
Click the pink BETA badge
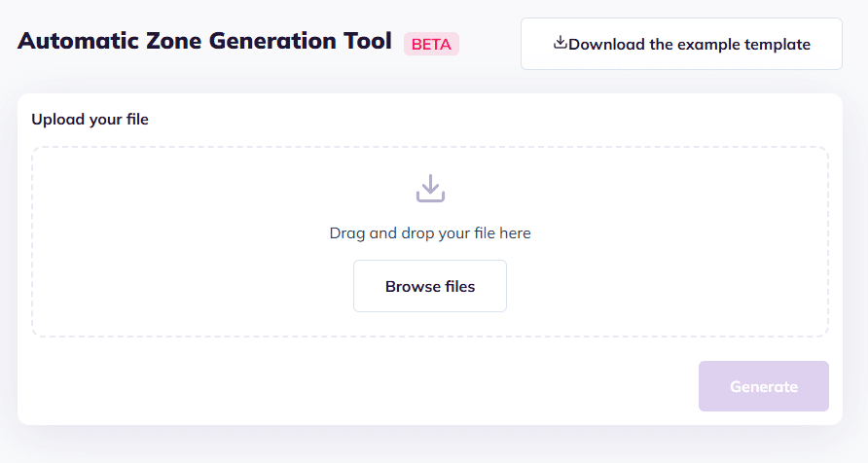tap(431, 44)
